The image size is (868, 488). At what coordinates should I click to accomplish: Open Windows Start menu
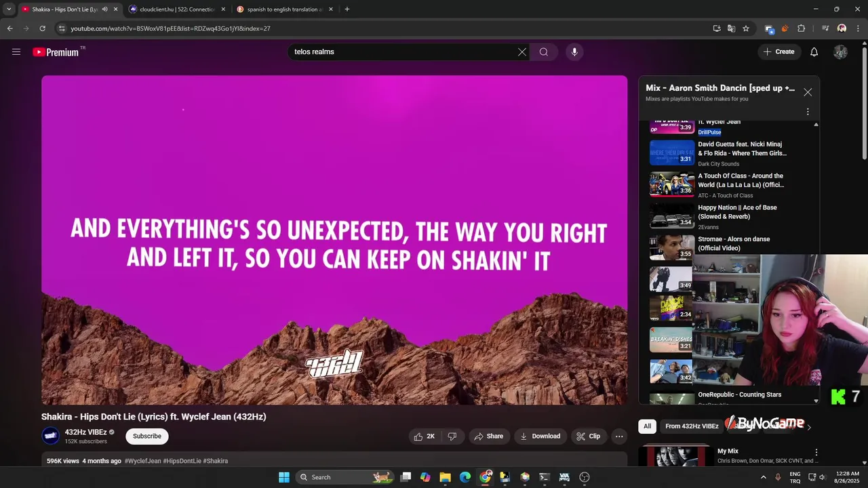pyautogui.click(x=284, y=477)
